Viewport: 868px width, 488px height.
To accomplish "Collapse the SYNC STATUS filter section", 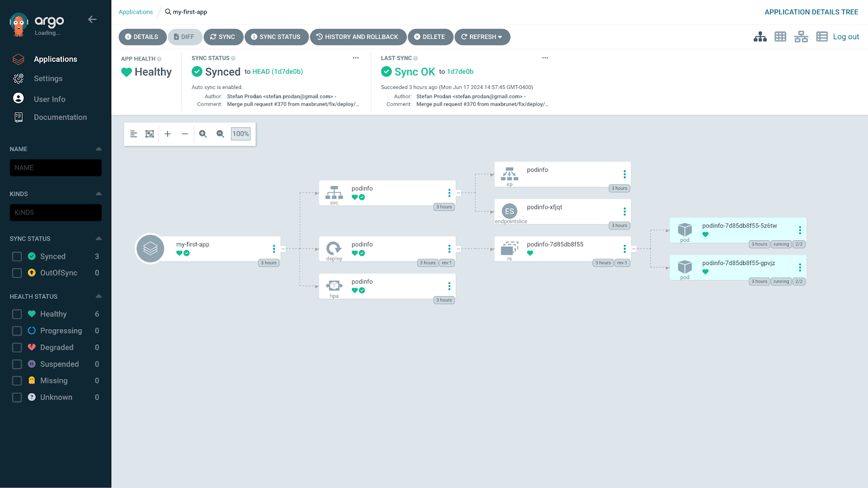I will click(x=99, y=239).
